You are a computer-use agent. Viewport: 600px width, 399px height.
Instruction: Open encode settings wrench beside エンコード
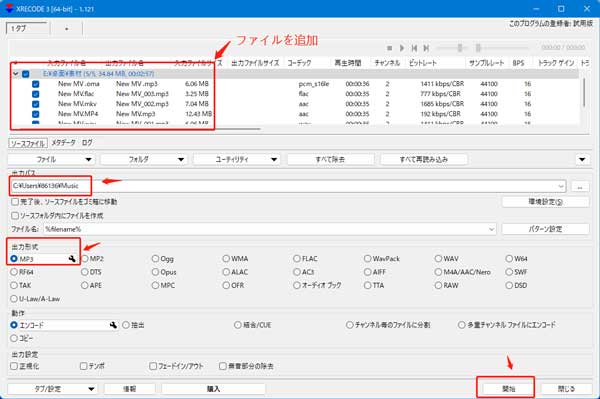pyautogui.click(x=113, y=325)
